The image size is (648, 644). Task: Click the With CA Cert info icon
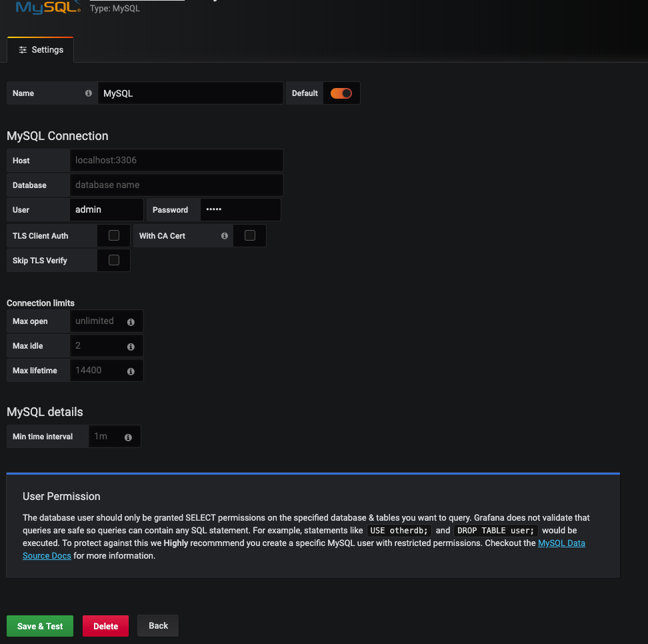(225, 235)
